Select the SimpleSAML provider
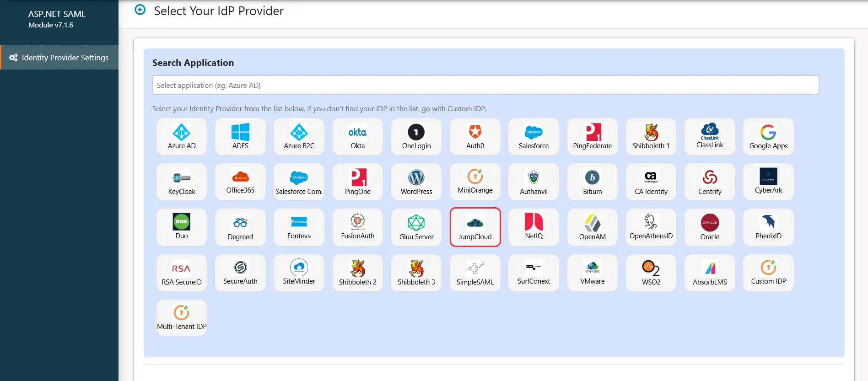 (x=475, y=273)
